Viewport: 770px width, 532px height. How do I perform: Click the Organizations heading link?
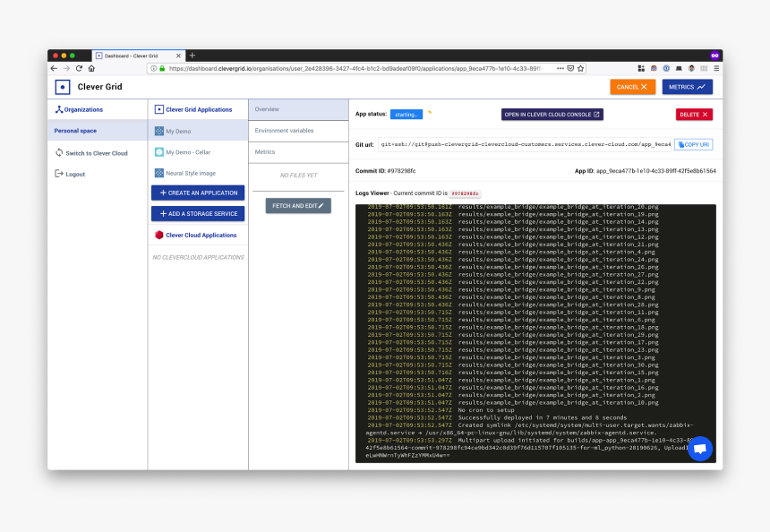click(x=83, y=109)
